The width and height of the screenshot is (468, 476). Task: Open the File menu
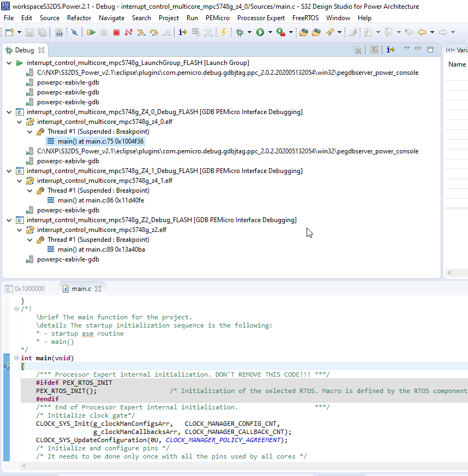point(9,18)
